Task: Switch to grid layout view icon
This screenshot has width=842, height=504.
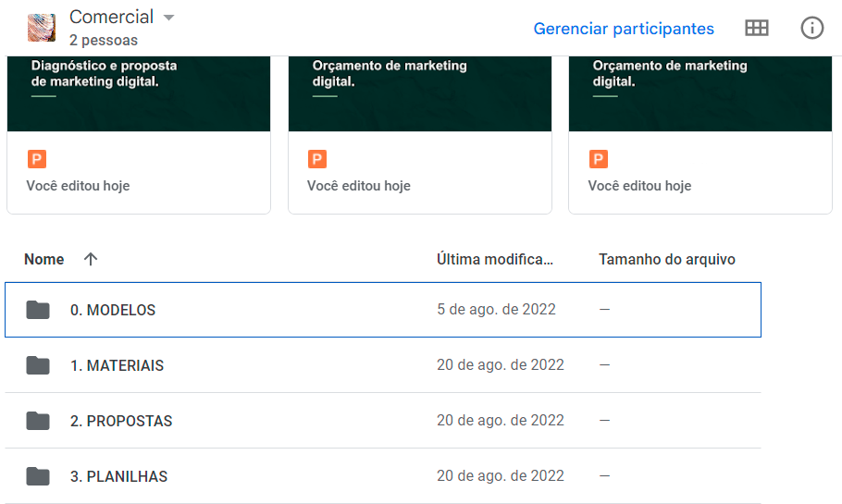Action: click(x=757, y=28)
